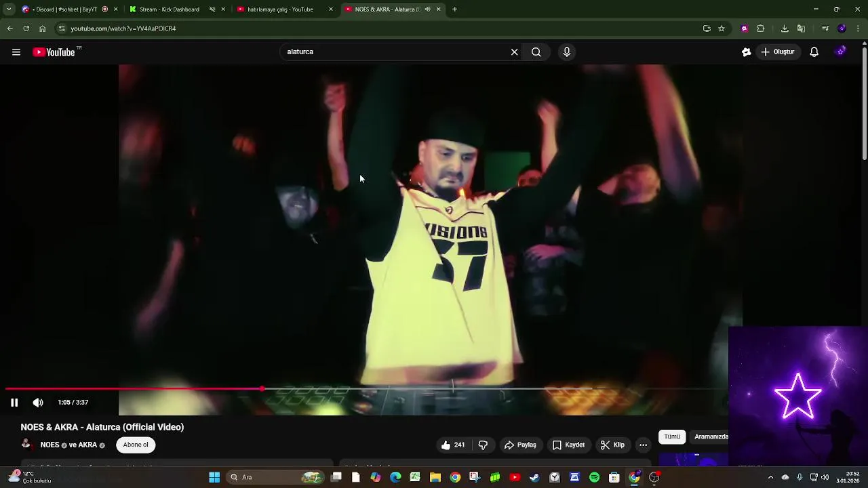Open Microsoft Edge from the taskbar

click(x=395, y=477)
